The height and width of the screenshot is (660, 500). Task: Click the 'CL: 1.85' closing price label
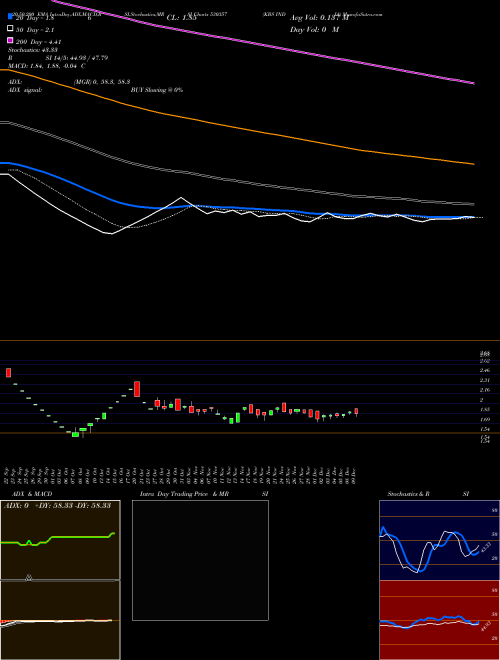(x=181, y=18)
